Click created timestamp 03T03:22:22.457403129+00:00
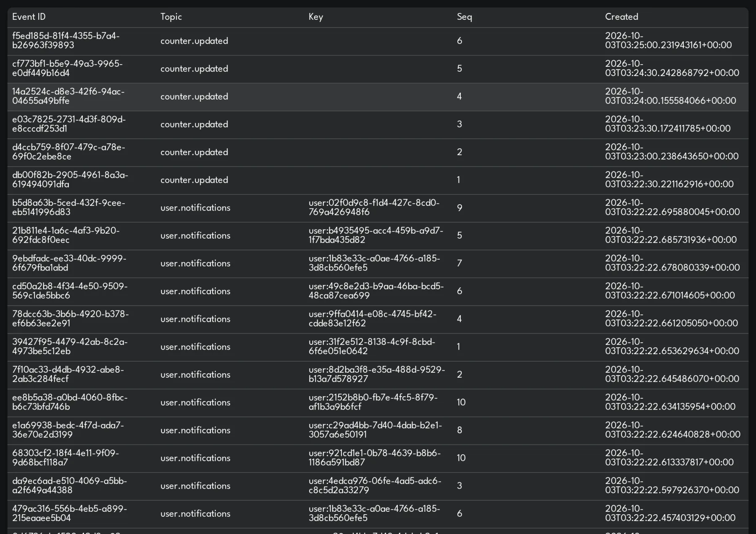Viewport: 756px width, 534px height. click(670, 518)
